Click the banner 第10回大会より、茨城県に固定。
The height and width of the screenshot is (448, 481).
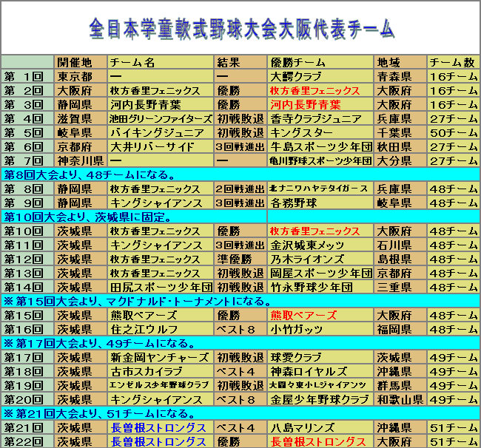[x=89, y=217]
